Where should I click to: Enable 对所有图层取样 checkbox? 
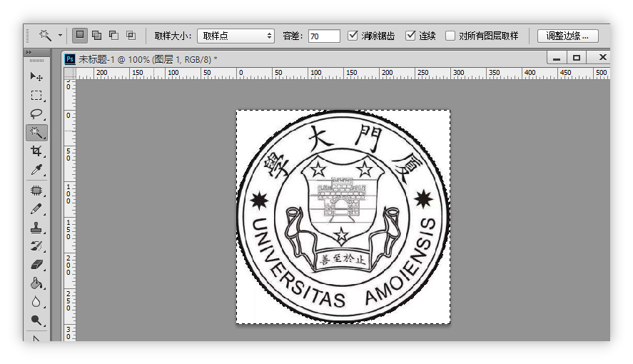pos(450,36)
